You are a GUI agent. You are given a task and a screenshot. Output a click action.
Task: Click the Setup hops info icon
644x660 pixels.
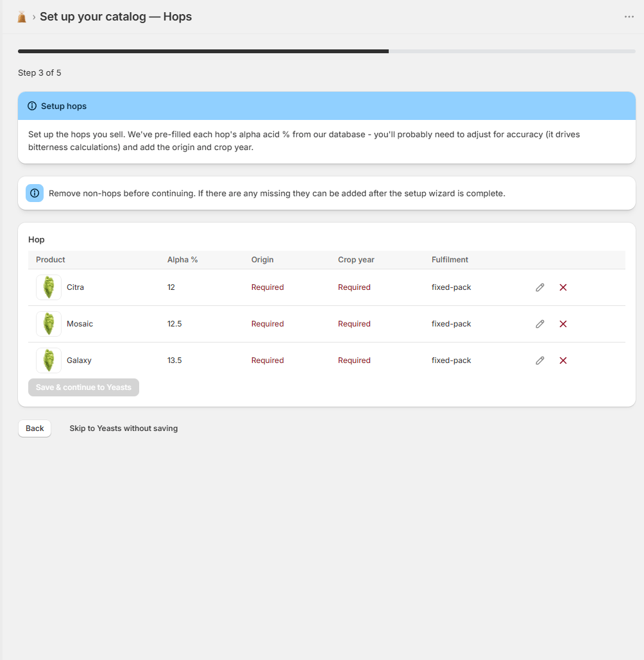pyautogui.click(x=32, y=106)
